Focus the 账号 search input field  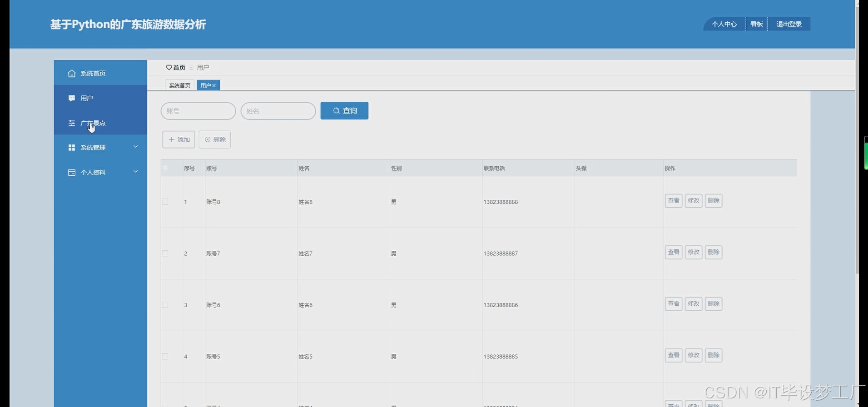(198, 111)
